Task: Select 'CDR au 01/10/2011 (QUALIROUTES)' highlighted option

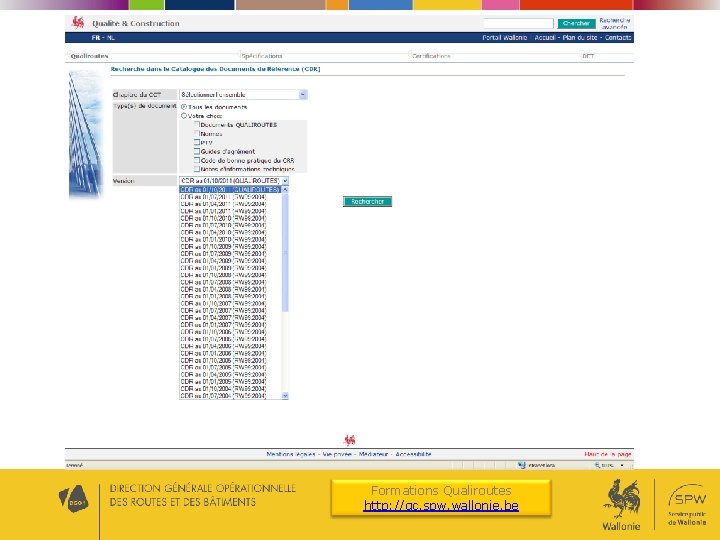Action: [230, 190]
